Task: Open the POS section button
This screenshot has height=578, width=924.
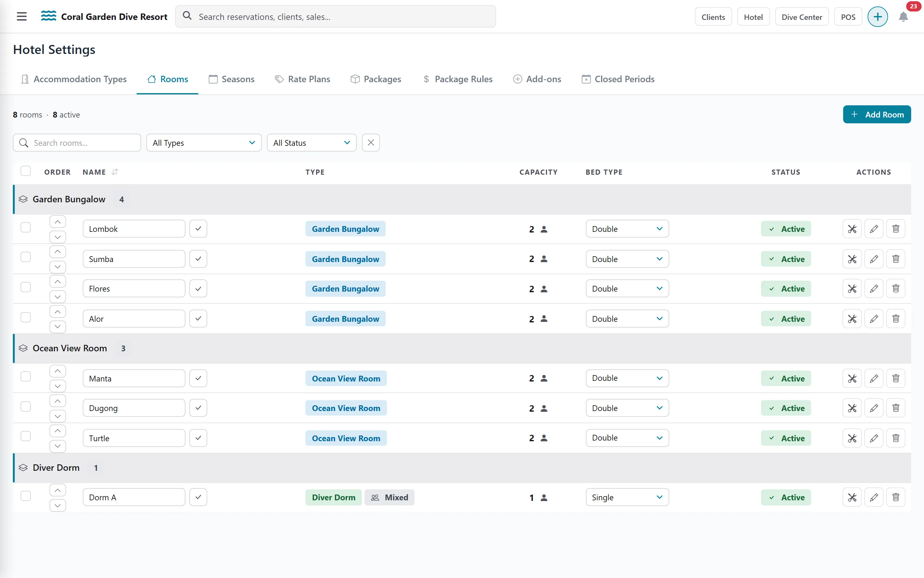Action: point(848,17)
